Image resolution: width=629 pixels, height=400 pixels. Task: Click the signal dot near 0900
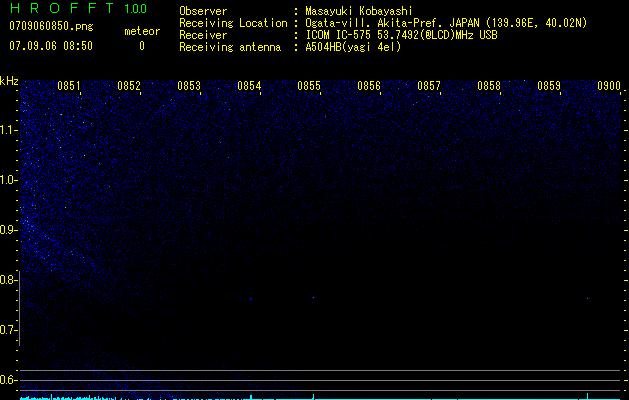click(x=588, y=298)
